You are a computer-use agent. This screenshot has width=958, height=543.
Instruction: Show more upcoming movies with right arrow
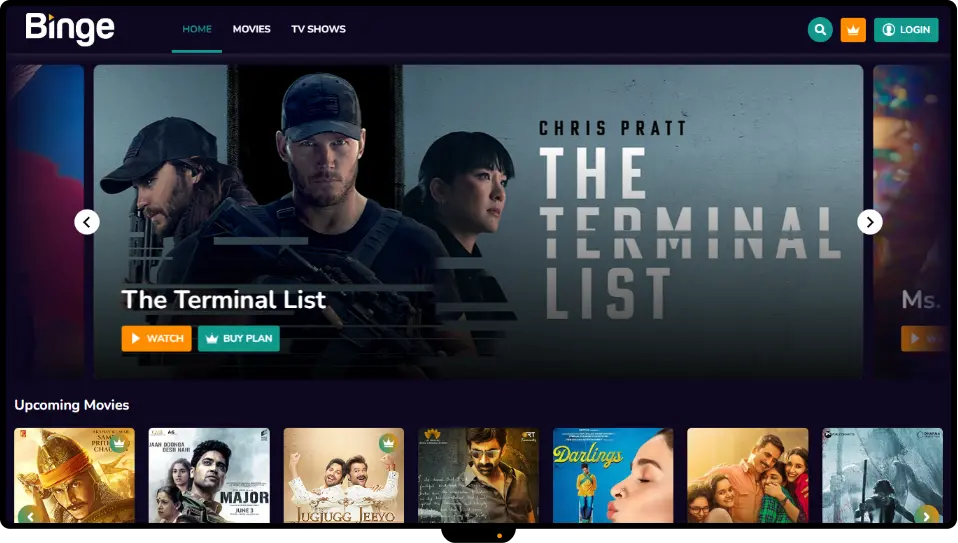point(927,516)
